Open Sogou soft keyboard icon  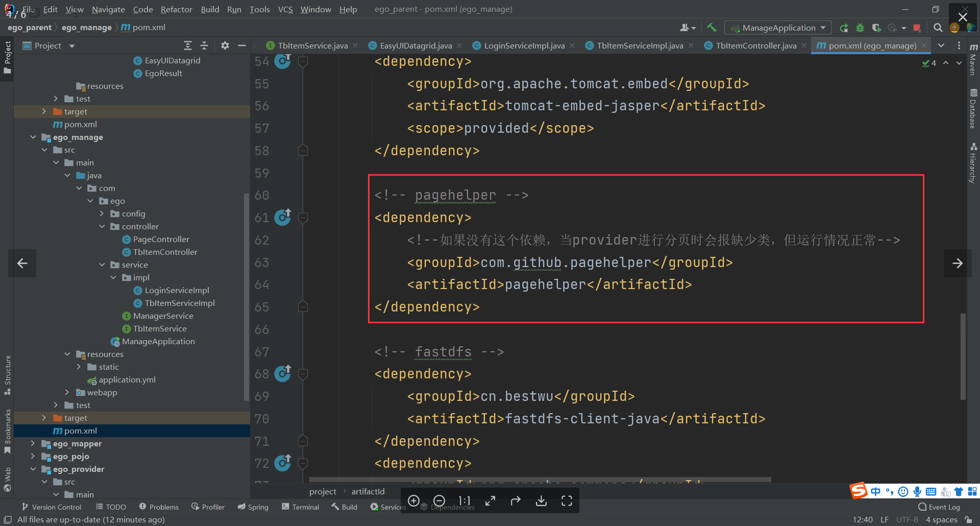tap(931, 492)
